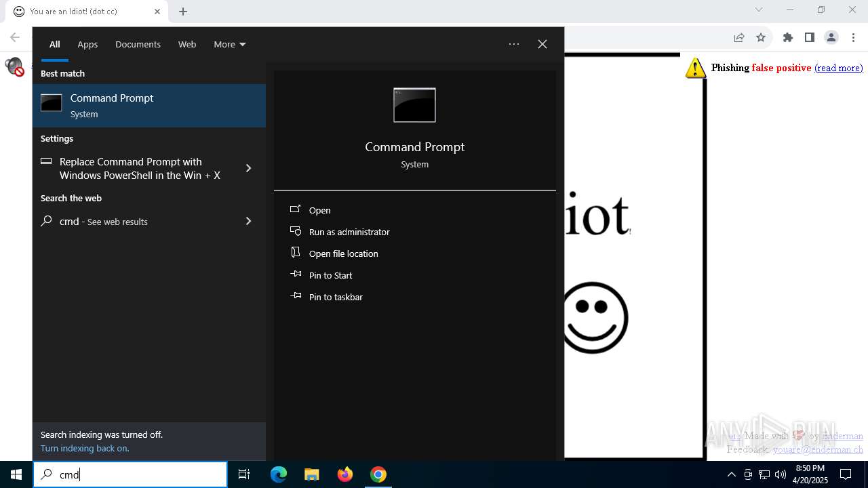Screen dimensions: 868x488
Task: Click the taskbar search box containing cmd
Action: [130, 474]
